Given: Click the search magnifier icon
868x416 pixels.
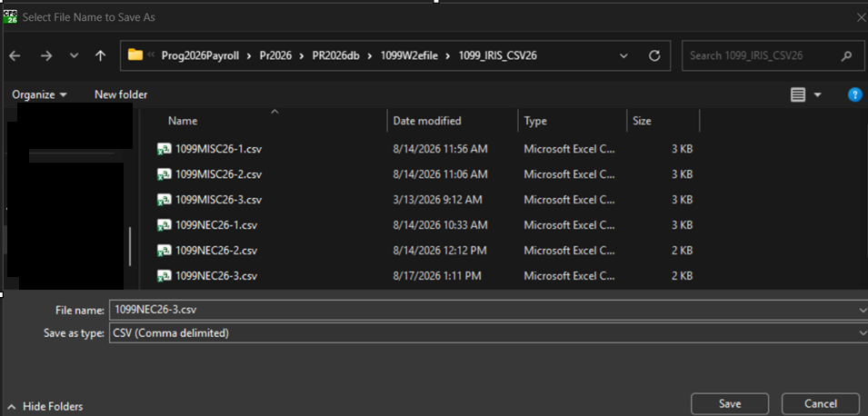Looking at the screenshot, I should (846, 56).
